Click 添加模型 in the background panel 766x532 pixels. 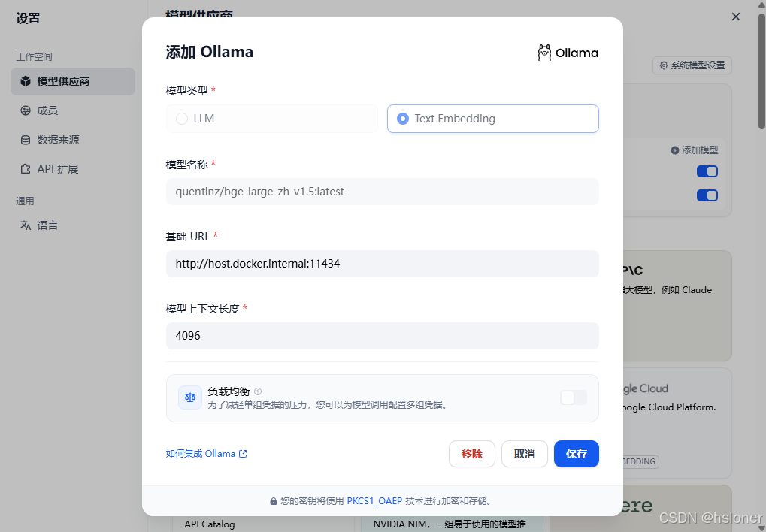(694, 150)
